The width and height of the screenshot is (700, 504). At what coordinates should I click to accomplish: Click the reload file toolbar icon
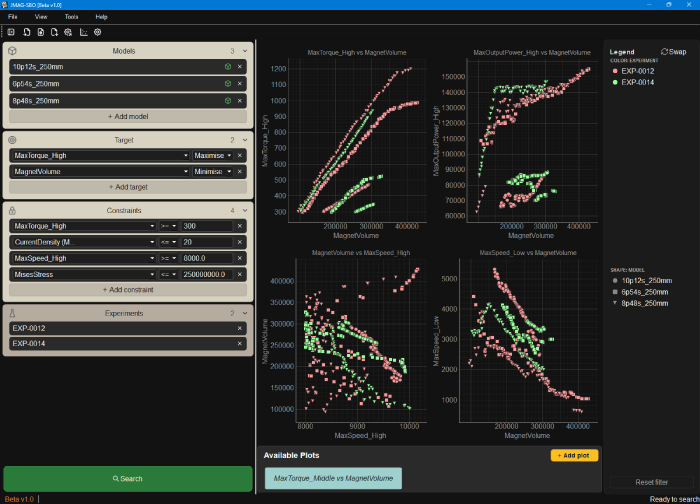click(27, 32)
